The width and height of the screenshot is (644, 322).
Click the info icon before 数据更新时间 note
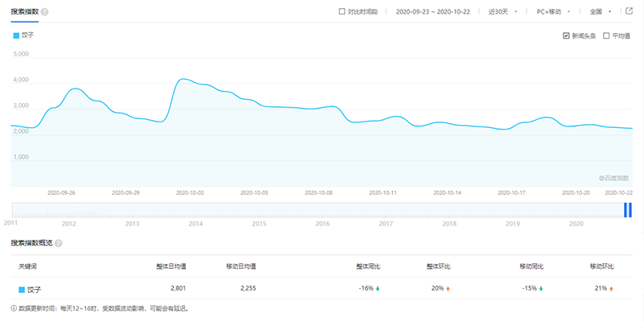tap(14, 308)
